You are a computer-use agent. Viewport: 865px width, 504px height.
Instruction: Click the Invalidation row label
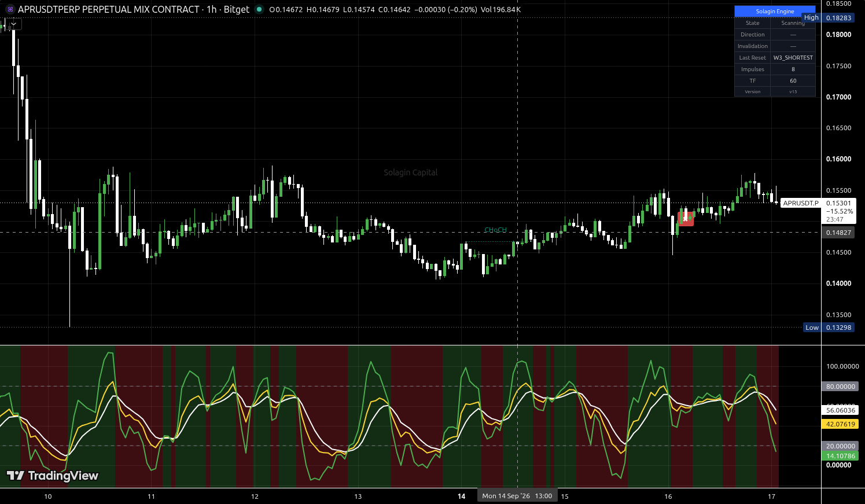pos(752,46)
